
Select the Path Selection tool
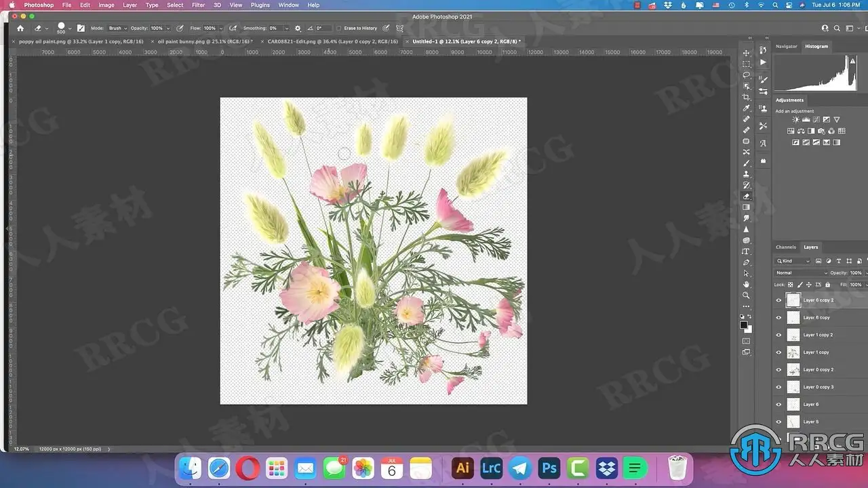click(747, 273)
